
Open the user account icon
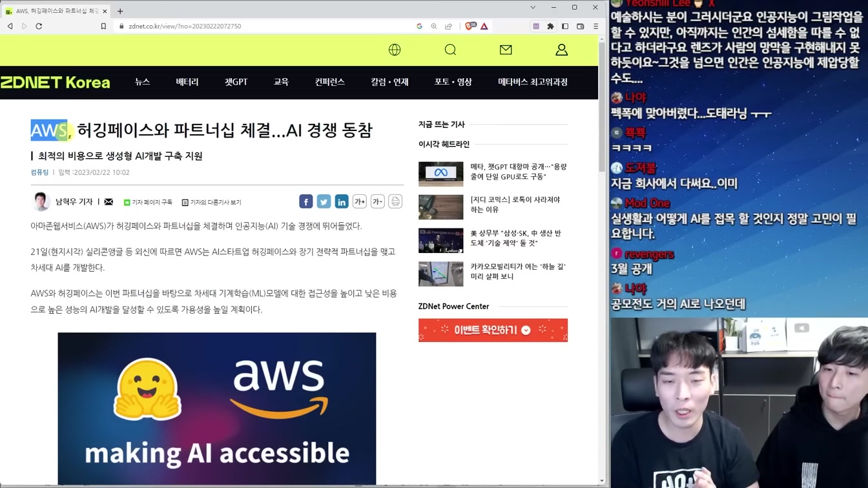[x=561, y=50]
